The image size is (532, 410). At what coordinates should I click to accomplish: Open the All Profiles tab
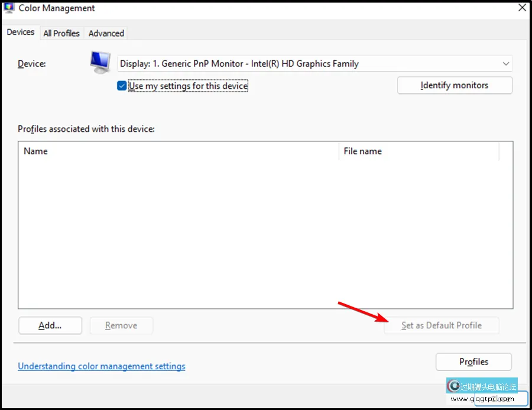pos(61,33)
